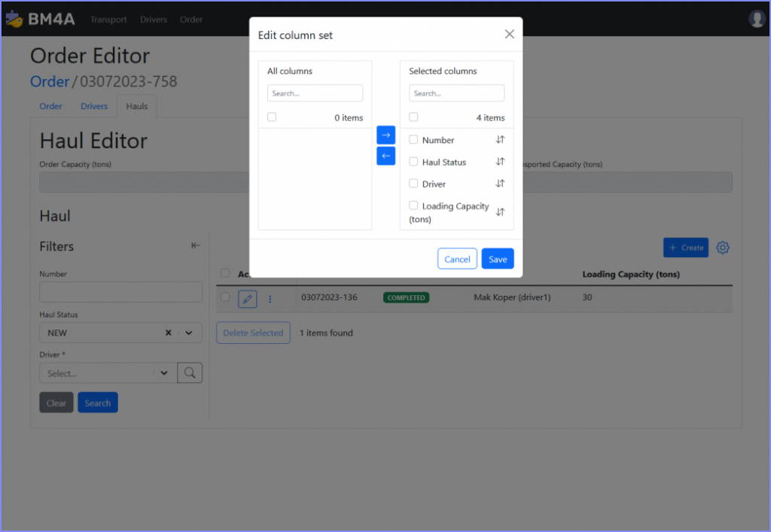Close the Edit column set dialog
This screenshot has width=771, height=532.
(x=510, y=34)
